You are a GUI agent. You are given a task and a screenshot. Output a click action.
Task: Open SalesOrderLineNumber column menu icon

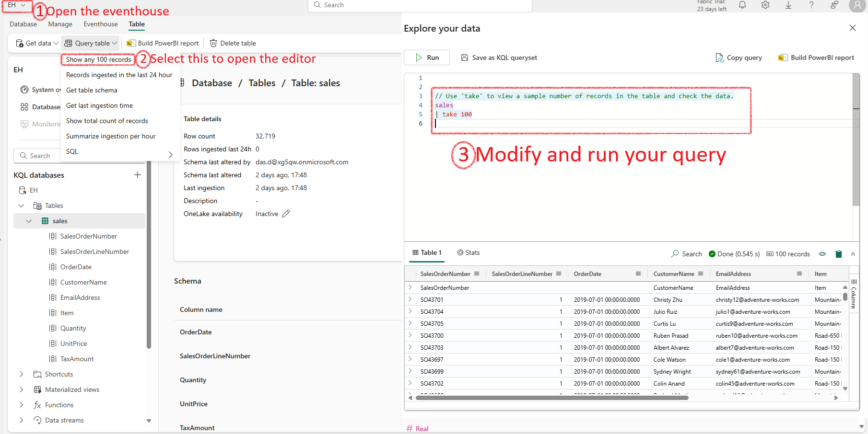[x=559, y=274]
